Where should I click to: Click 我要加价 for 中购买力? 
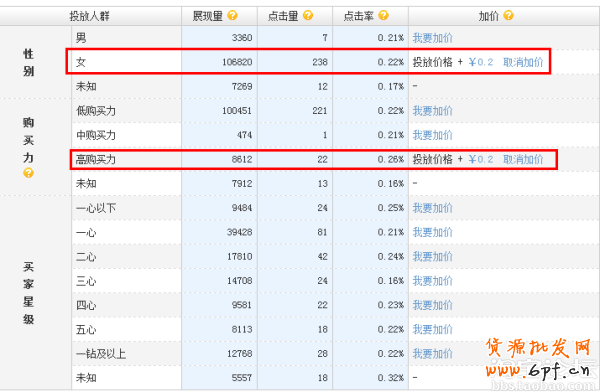(432, 135)
